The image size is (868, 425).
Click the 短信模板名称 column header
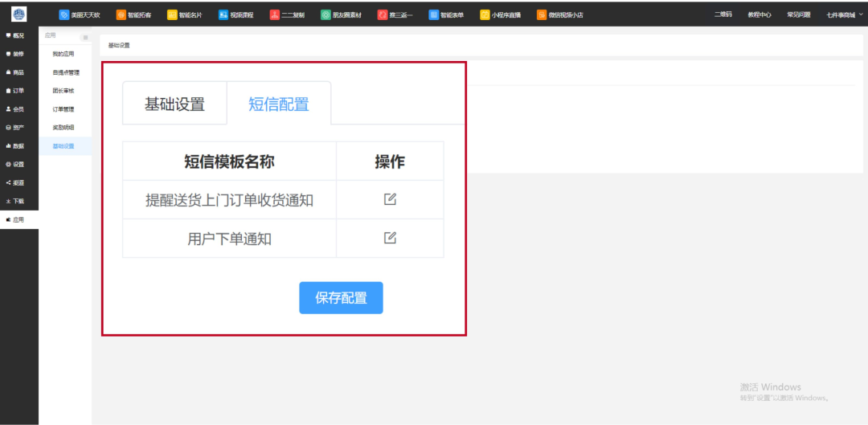point(229,161)
